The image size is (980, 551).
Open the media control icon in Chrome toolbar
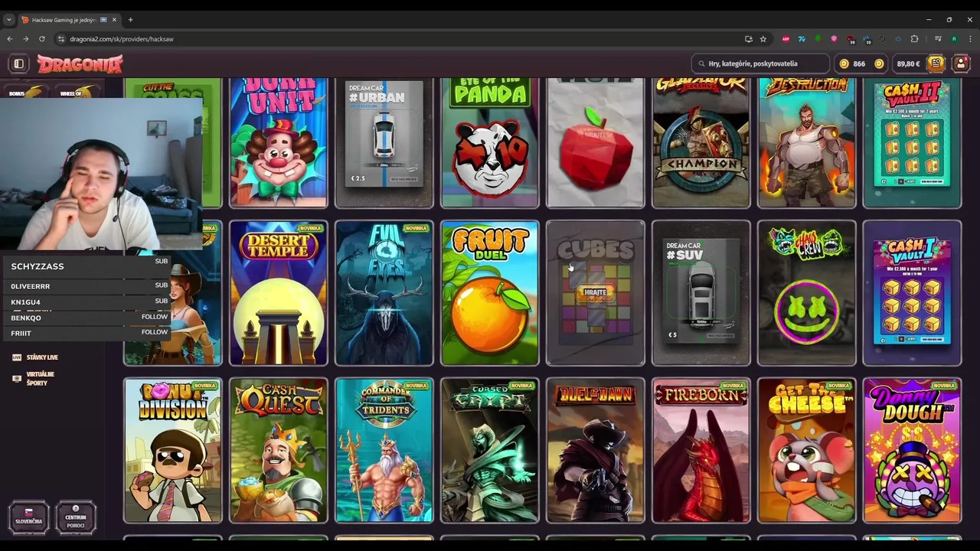point(938,39)
